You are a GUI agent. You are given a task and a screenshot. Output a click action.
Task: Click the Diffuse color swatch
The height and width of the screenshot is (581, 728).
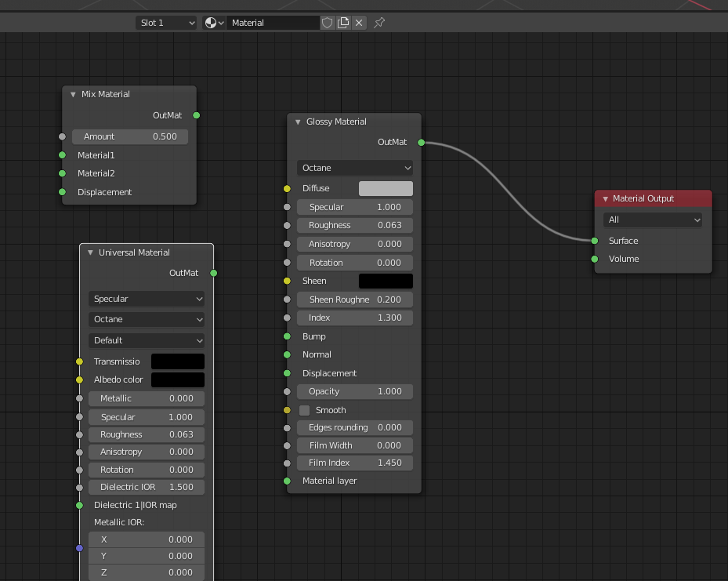click(386, 188)
